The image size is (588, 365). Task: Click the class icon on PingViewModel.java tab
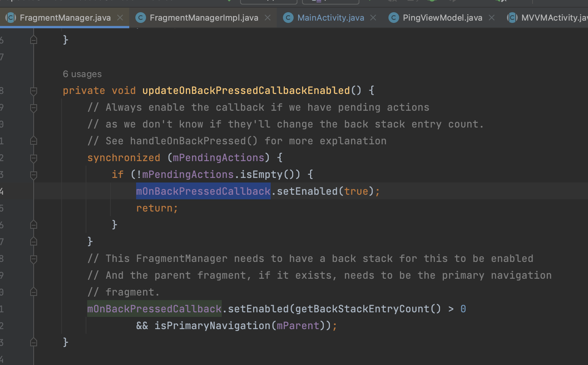(393, 17)
